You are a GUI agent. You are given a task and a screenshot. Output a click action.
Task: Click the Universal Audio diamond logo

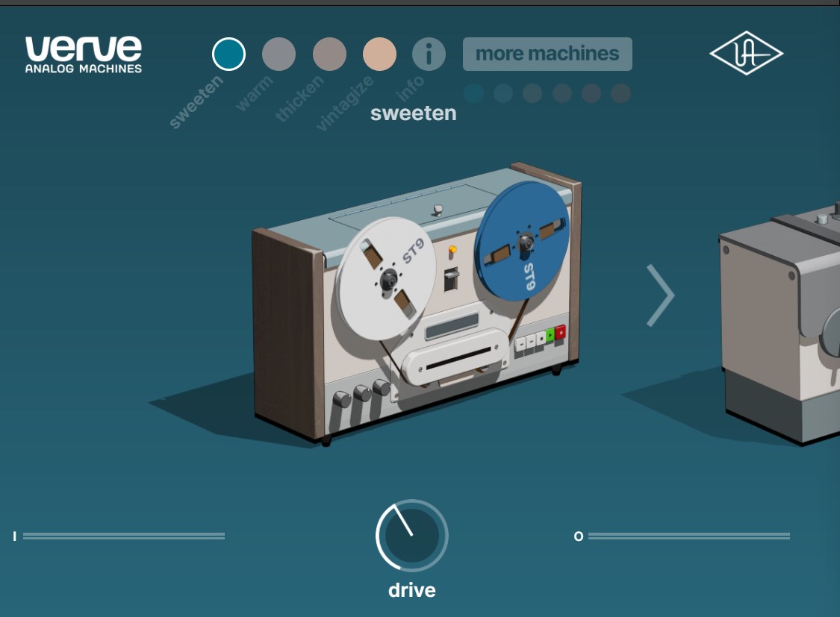point(746,53)
